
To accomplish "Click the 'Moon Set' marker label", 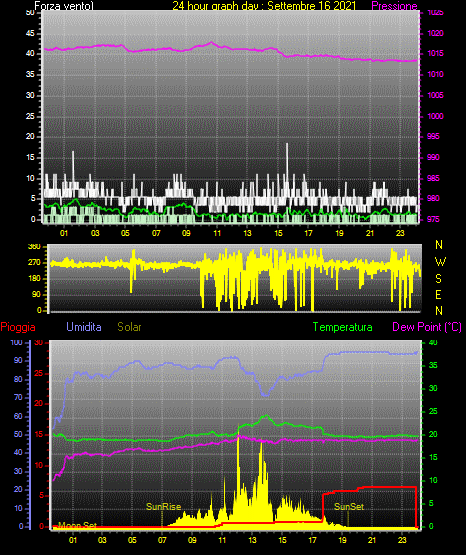I will 77,525.
